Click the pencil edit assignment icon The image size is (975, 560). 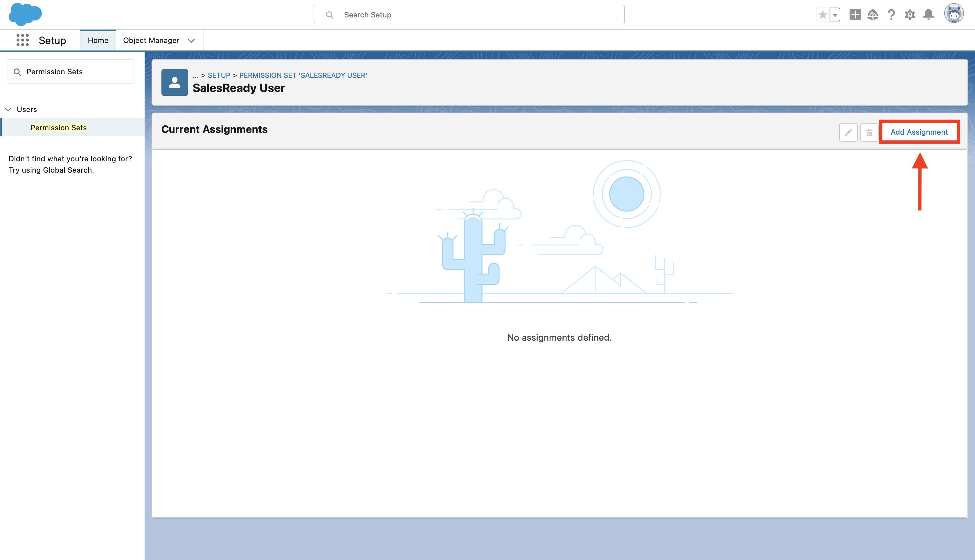(848, 132)
